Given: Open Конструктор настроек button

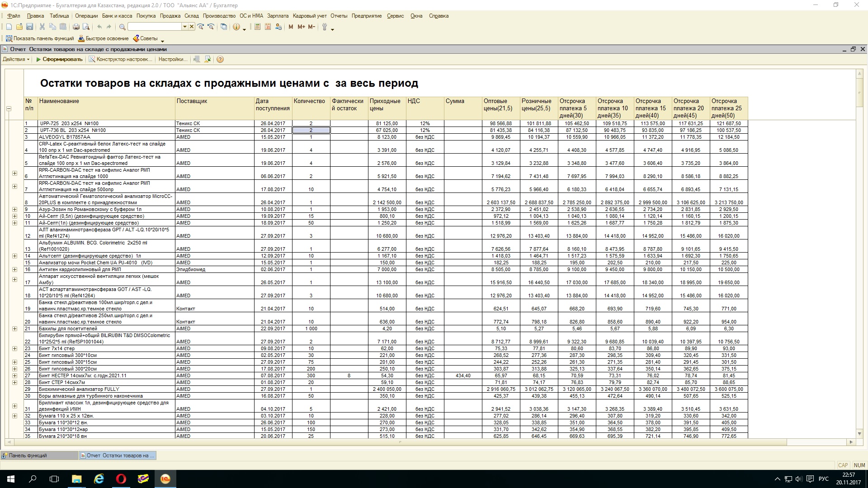Looking at the screenshot, I should point(121,59).
